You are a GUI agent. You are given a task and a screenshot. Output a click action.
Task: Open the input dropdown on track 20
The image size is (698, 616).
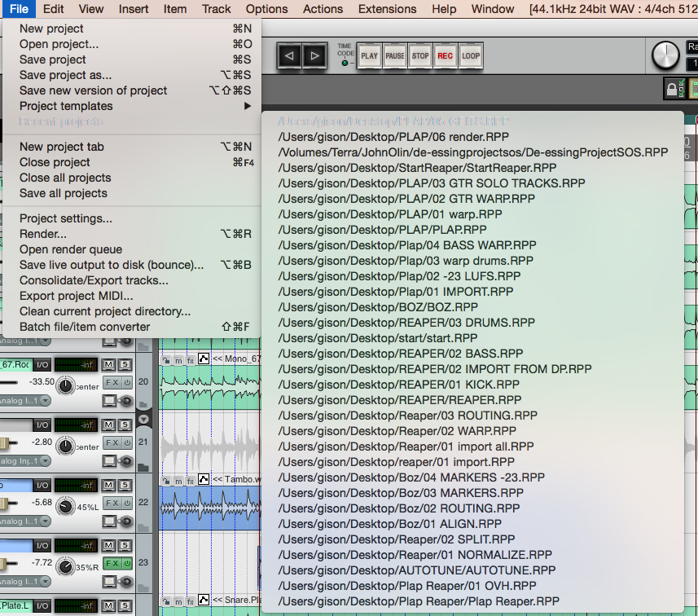click(x=45, y=401)
